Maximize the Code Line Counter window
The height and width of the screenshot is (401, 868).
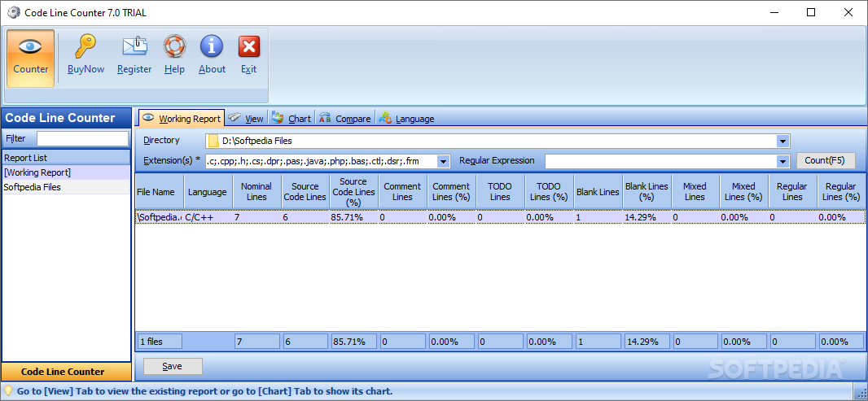[810, 13]
